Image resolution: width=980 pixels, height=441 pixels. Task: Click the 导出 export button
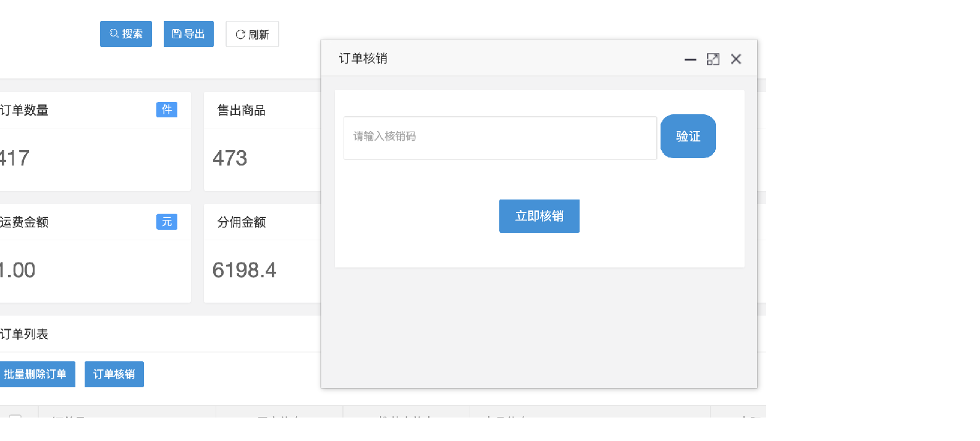tap(188, 34)
